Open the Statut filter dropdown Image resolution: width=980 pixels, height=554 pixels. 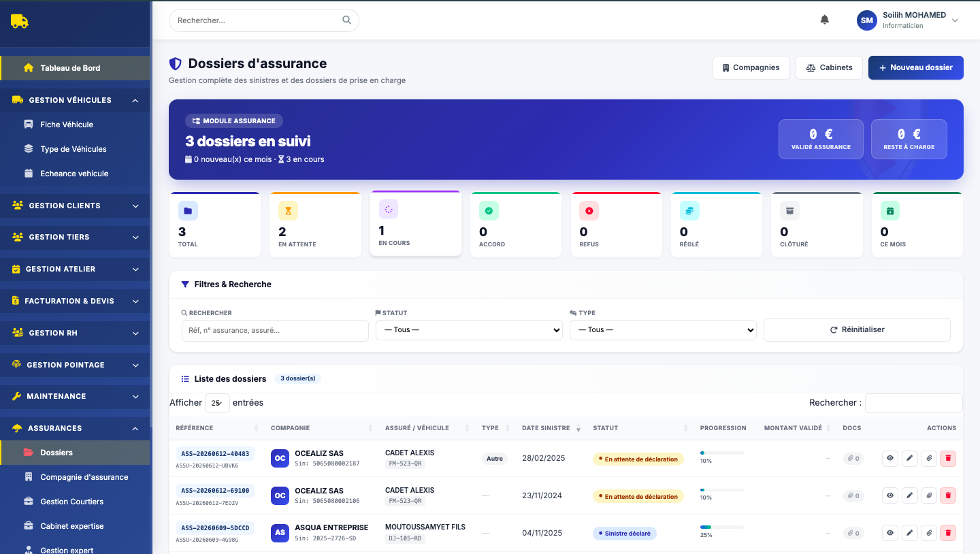click(x=470, y=330)
